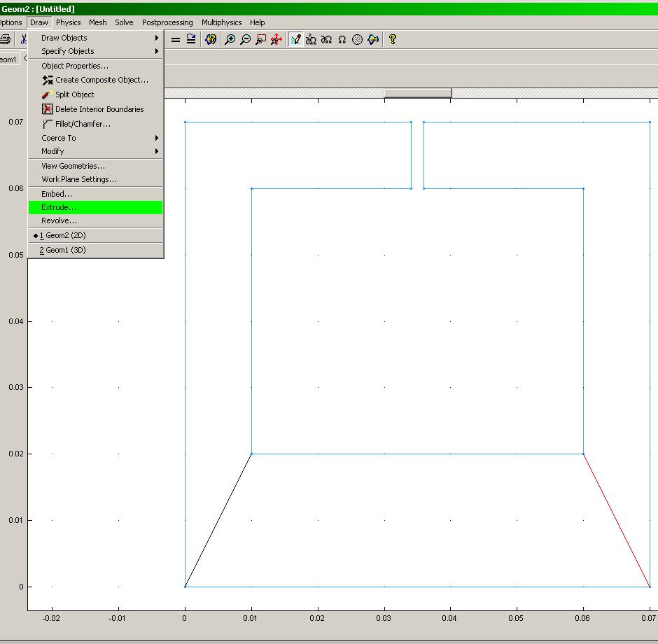Open the Mesh menu

coord(98,22)
